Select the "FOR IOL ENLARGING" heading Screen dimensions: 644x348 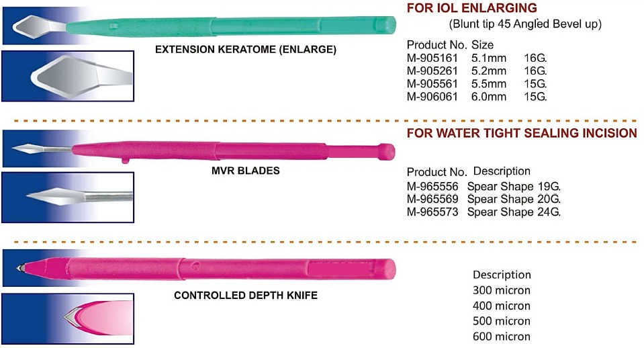[x=471, y=9]
